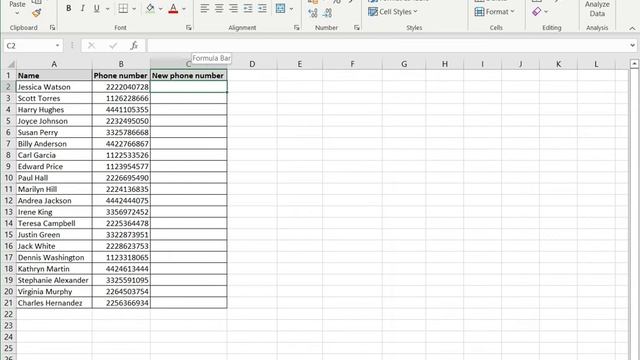Decrease indent
This screenshot has width=640, height=360.
pos(248,8)
